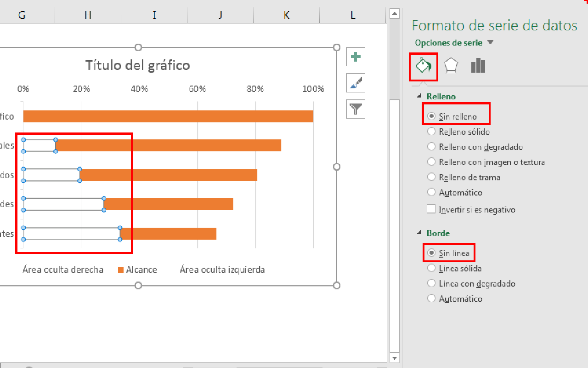The image size is (588, 368).
Task: Collapse the Borde section
Action: [x=419, y=233]
